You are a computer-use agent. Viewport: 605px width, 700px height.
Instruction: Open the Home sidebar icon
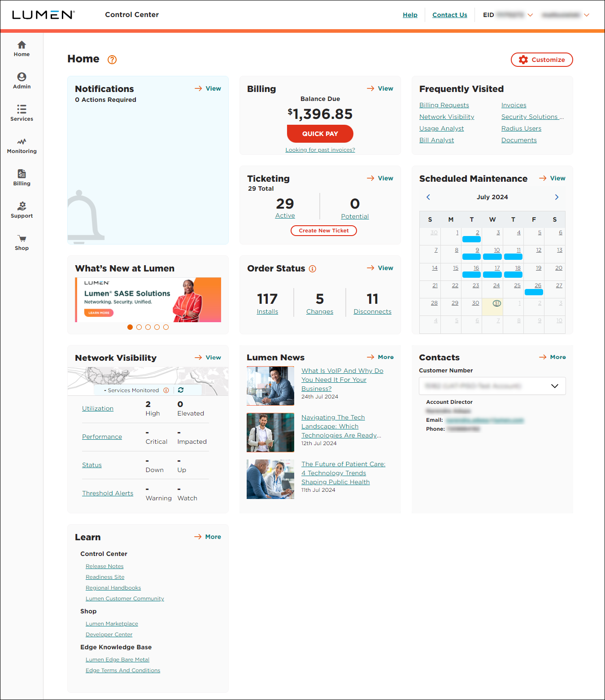(x=22, y=49)
